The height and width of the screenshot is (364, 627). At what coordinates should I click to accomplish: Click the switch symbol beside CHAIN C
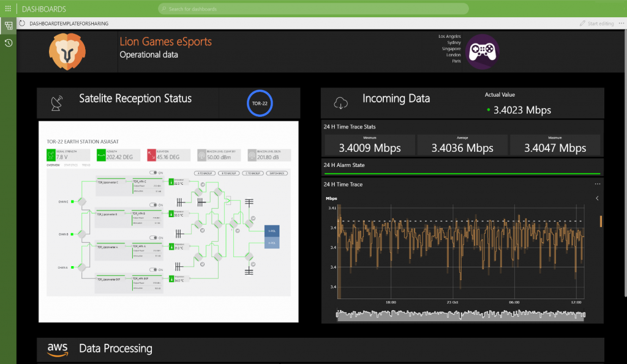tap(82, 202)
